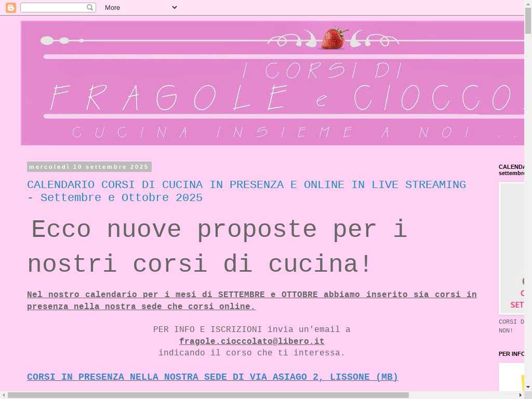Click the underlined paragraph Nel nostro calendario per i mesi
The width and height of the screenshot is (532, 399).
coord(252,300)
